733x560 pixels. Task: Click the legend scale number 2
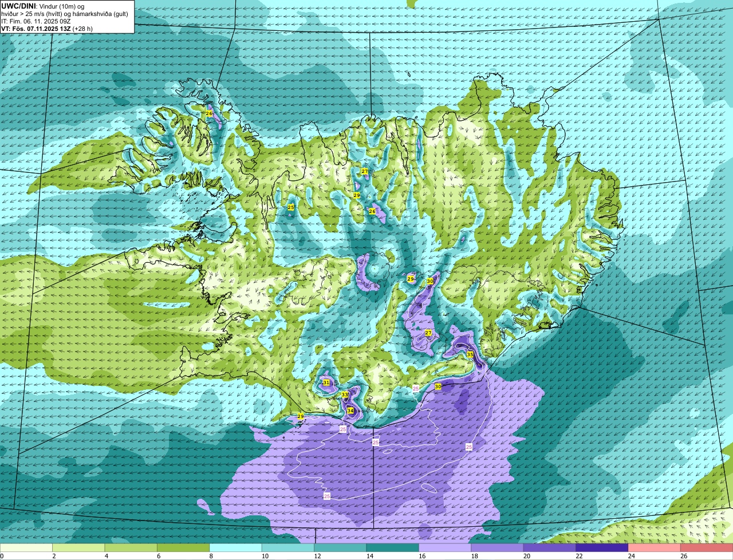(53, 556)
